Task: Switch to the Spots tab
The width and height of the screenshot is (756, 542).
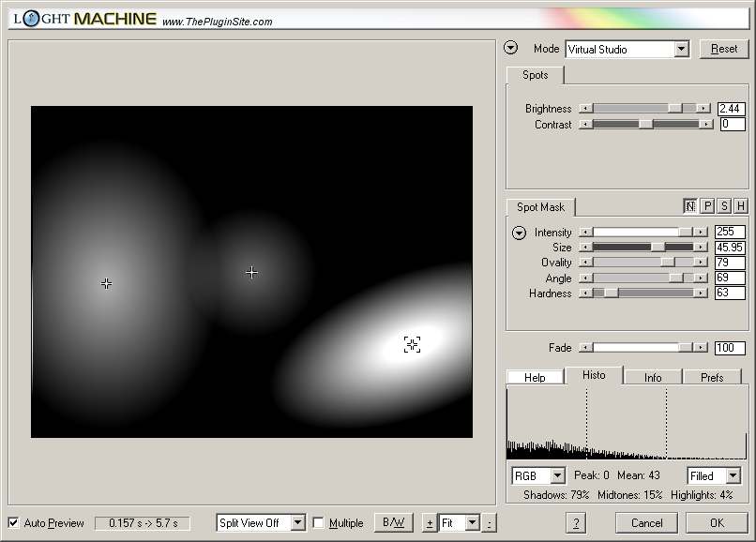Action: coord(536,75)
